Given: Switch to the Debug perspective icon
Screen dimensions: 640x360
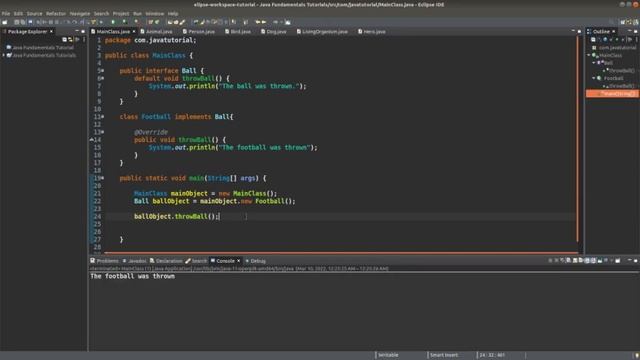Looking at the screenshot, I should 636,22.
